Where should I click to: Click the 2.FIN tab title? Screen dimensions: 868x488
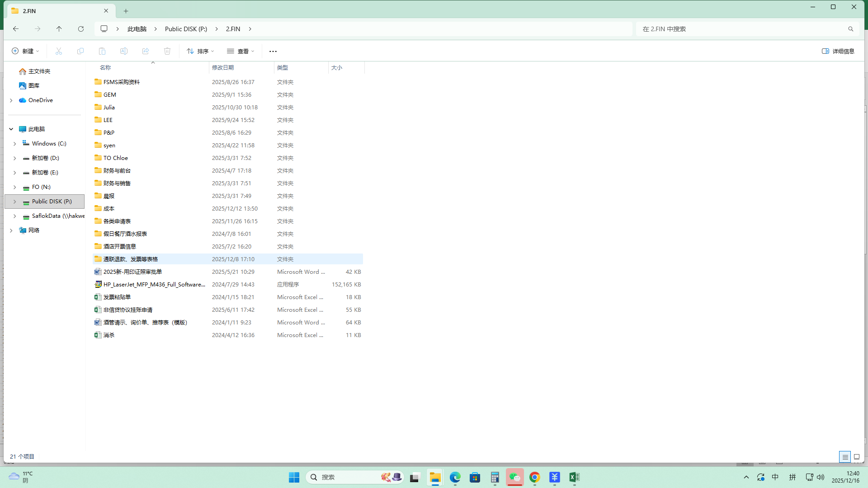pyautogui.click(x=29, y=11)
